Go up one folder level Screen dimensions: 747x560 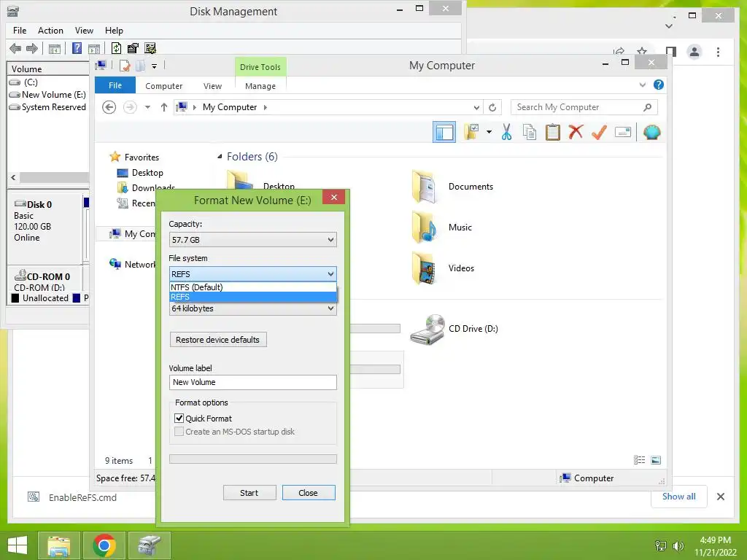point(164,107)
